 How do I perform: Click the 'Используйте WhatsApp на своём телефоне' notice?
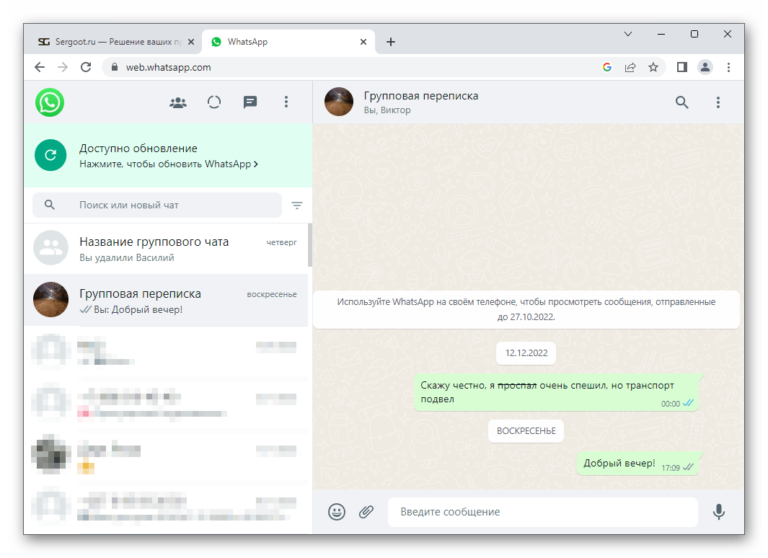[x=526, y=309]
